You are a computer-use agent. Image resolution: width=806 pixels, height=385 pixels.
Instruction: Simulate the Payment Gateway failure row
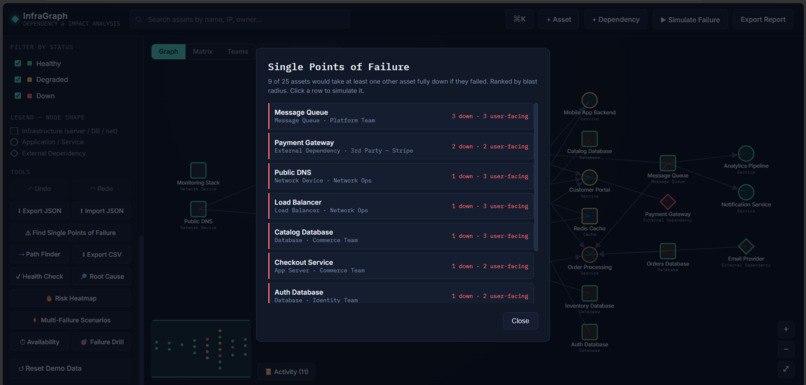point(400,146)
